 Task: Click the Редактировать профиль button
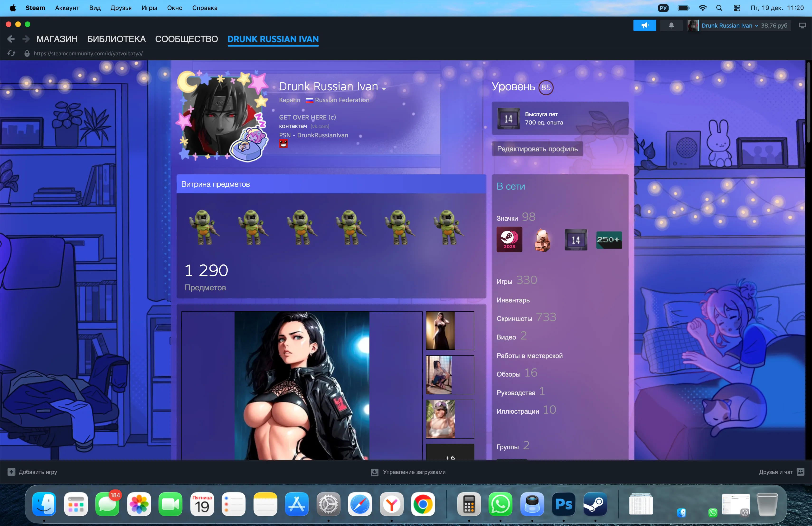click(x=537, y=149)
